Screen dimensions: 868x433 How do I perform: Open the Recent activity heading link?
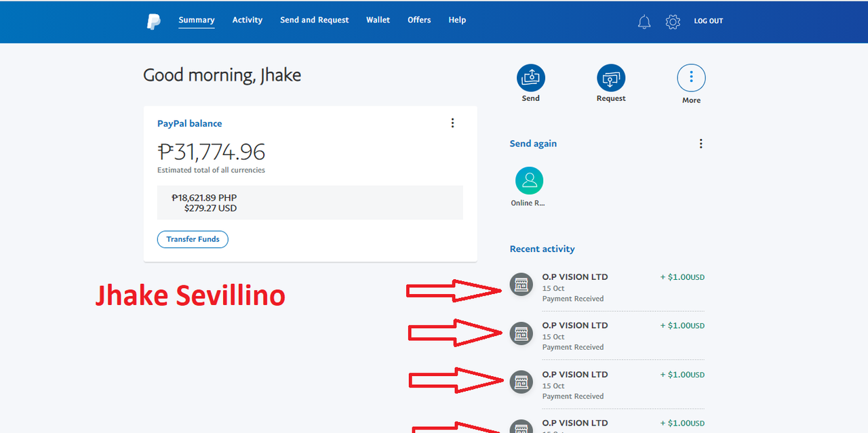pos(542,249)
